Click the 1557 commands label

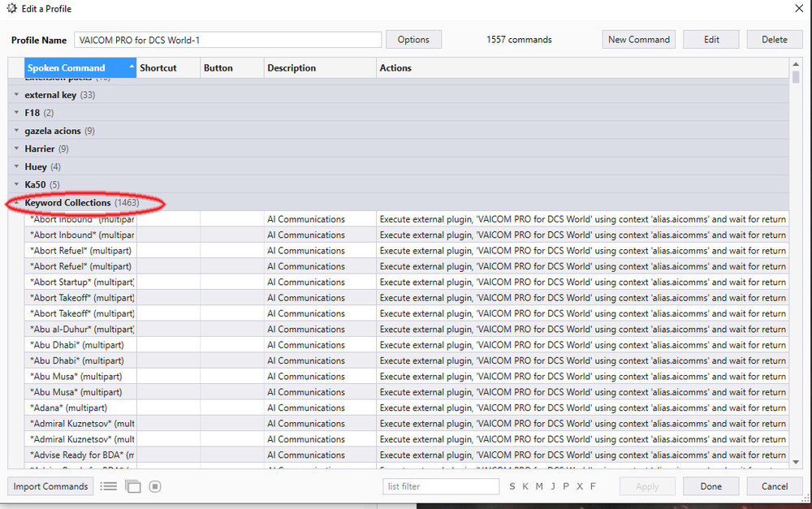pos(519,39)
